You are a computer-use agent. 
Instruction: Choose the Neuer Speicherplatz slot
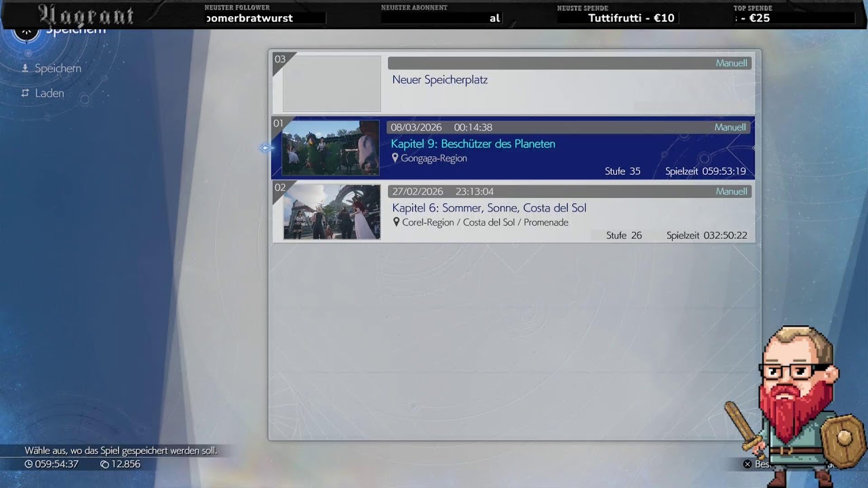pos(513,83)
